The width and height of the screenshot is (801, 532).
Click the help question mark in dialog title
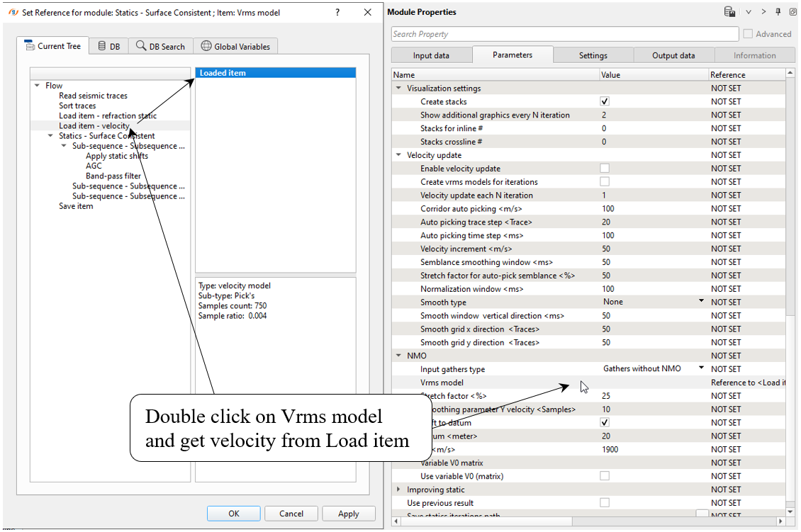point(337,12)
